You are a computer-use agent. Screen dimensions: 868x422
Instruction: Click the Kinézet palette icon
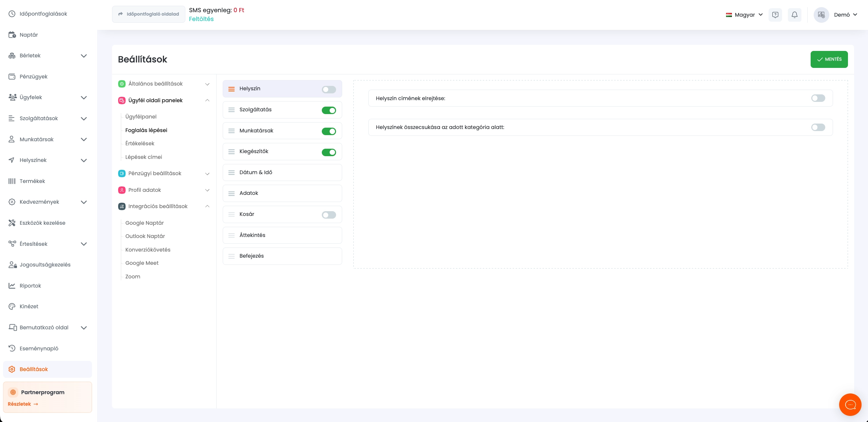point(12,306)
